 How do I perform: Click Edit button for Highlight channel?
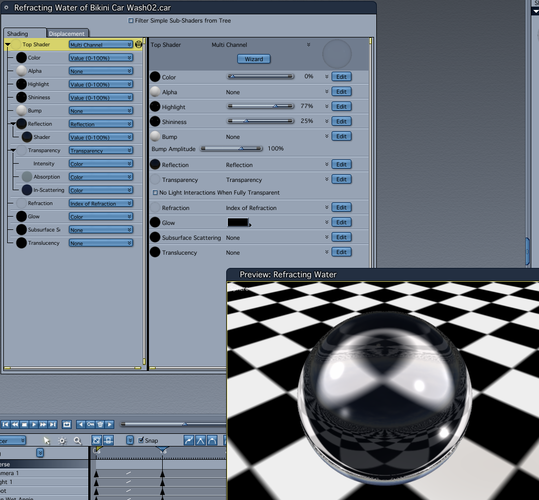click(341, 107)
